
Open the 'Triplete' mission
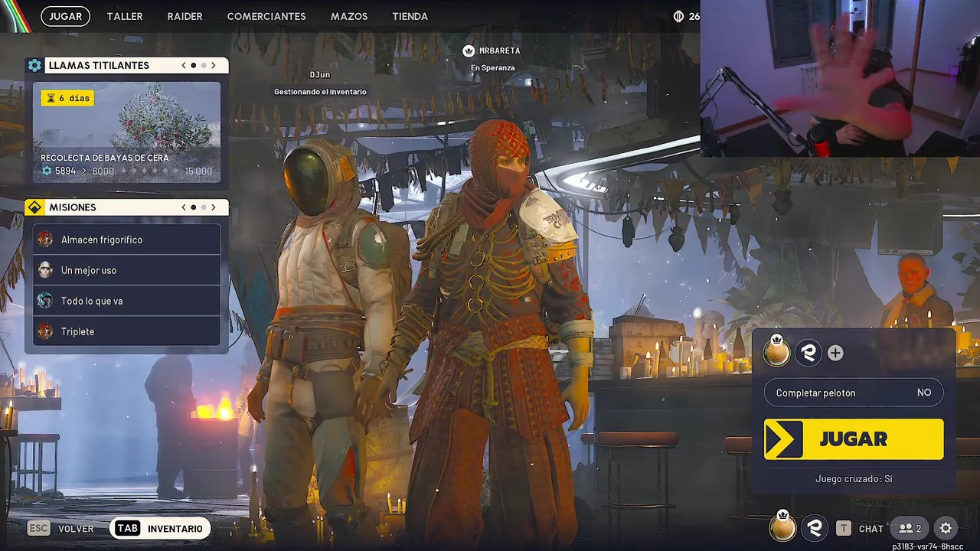126,331
